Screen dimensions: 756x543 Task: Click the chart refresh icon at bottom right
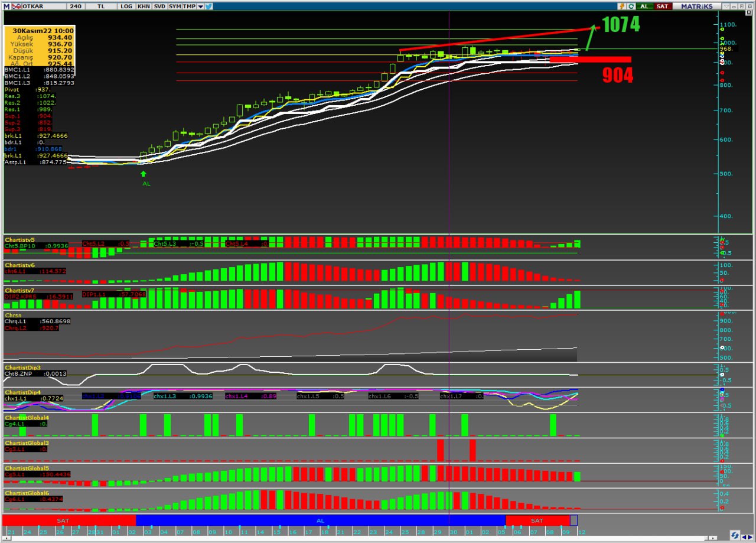[x=734, y=535]
